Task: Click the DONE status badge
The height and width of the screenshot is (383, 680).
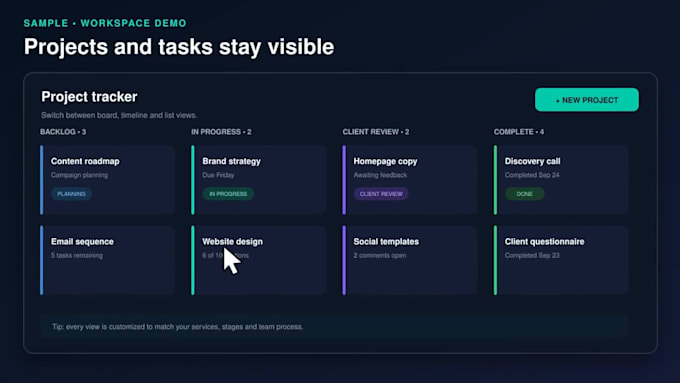Action: click(524, 194)
